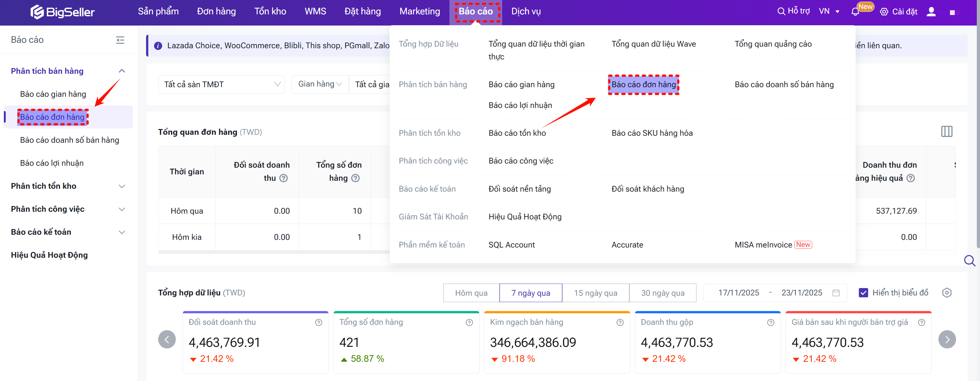Collapse sidebar using the menu fold icon

pyautogui.click(x=120, y=40)
